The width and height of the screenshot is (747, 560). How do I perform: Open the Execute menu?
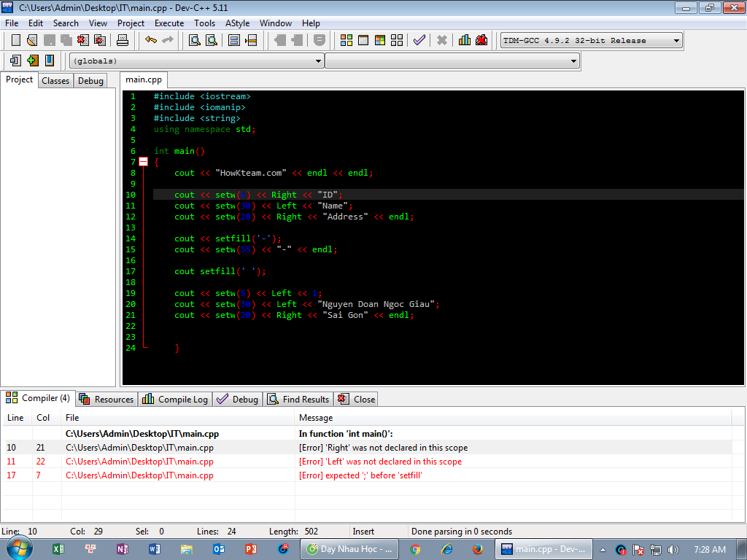[x=169, y=23]
